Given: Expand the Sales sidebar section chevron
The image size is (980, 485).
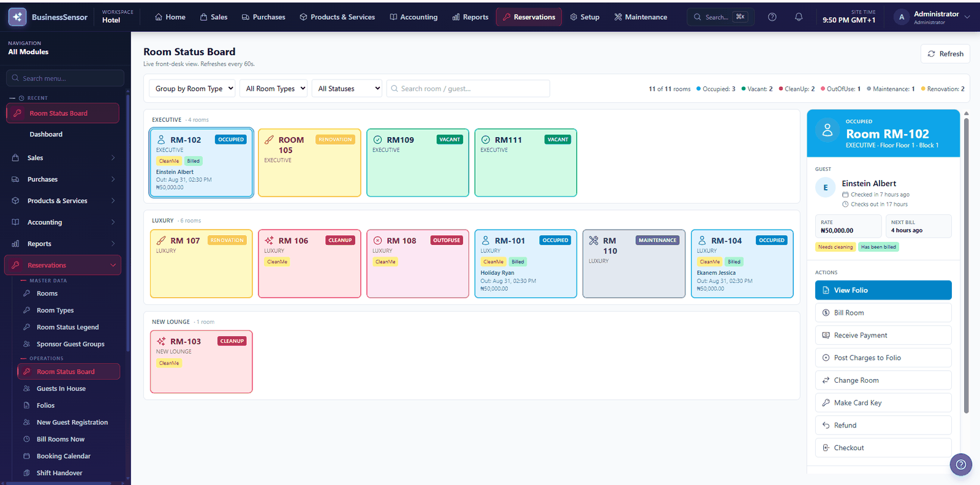Looking at the screenshot, I should [113, 158].
